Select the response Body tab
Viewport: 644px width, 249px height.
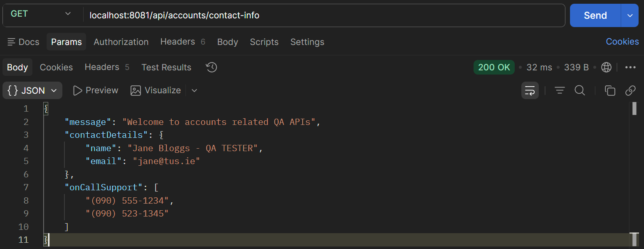17,67
